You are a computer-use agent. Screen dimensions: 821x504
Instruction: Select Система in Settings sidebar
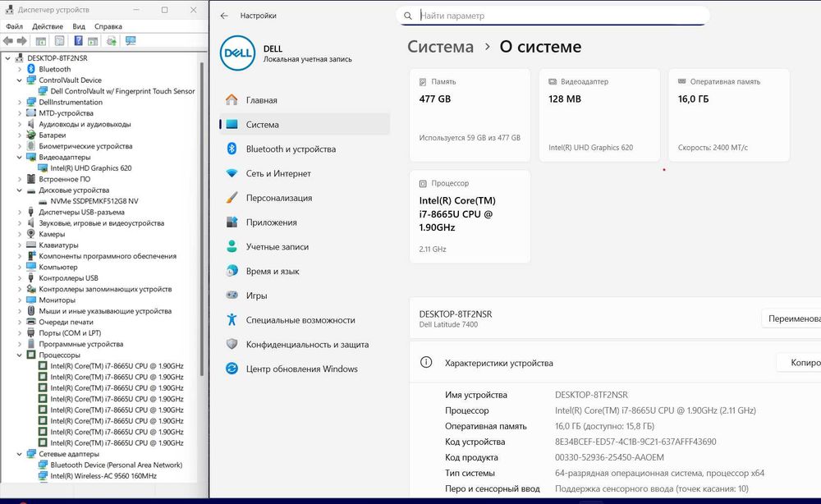(x=305, y=125)
